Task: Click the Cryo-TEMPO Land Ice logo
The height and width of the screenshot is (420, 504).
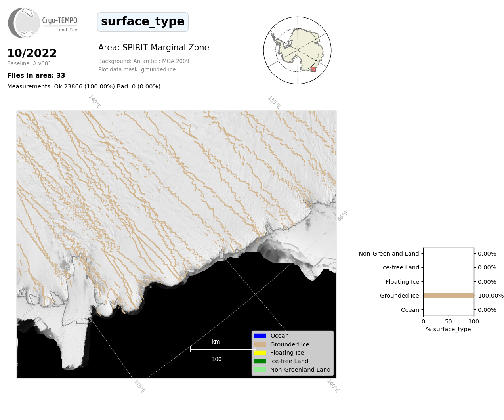Action: 43,23
